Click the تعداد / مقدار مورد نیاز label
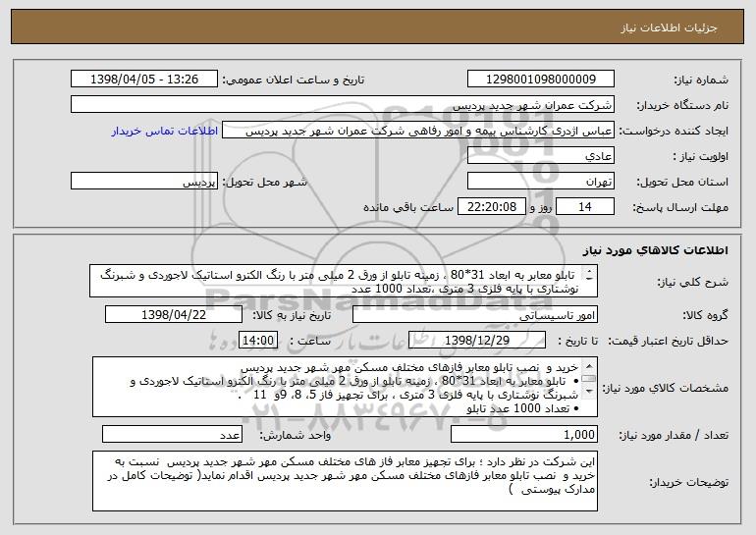 tap(674, 435)
